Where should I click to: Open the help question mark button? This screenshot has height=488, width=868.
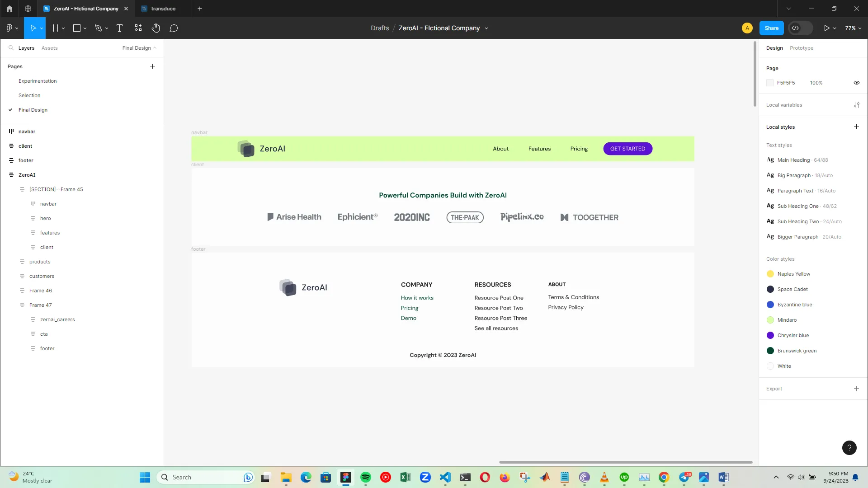849,448
